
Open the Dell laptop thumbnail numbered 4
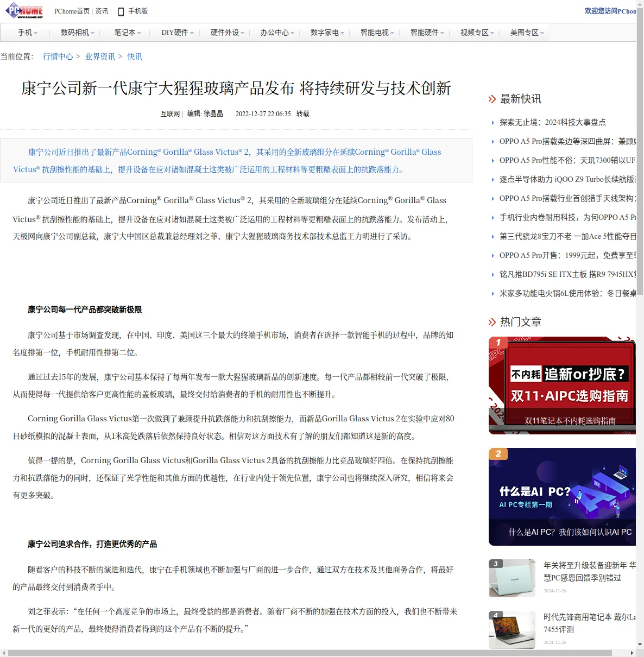coord(512,630)
